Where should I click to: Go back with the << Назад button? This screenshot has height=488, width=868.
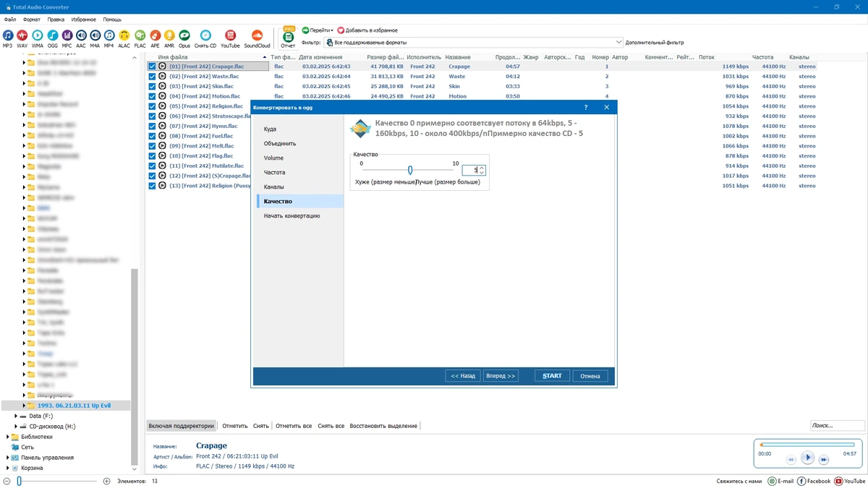click(463, 376)
